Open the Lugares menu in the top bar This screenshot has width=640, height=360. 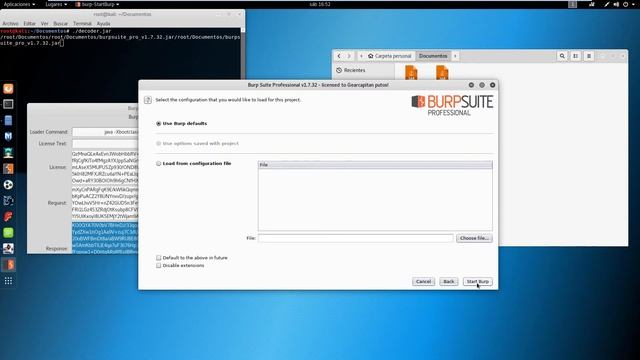[x=56, y=4]
